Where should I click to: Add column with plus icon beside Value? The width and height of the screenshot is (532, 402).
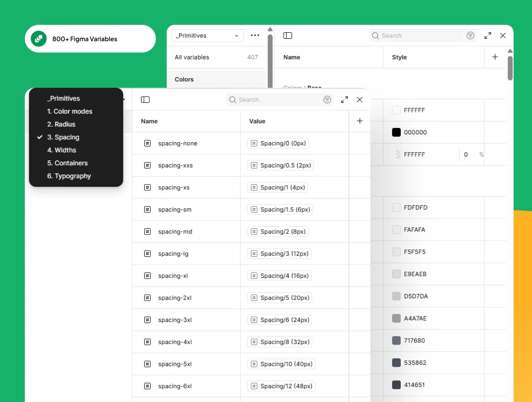tap(360, 121)
